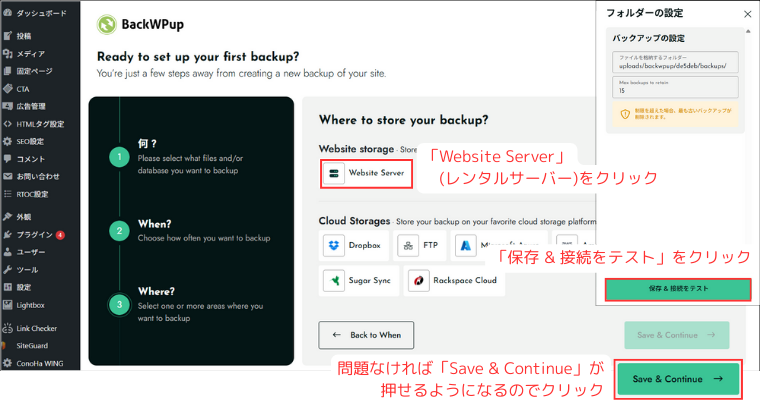Click the メディア icon in sidebar
Viewport: 760px width, 412px height.
(x=7, y=53)
